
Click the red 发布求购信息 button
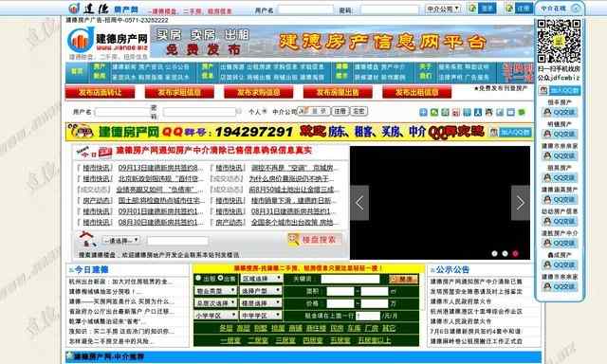259,93
